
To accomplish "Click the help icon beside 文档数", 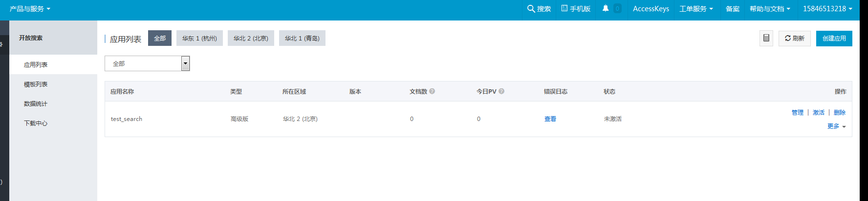I will [x=432, y=91].
